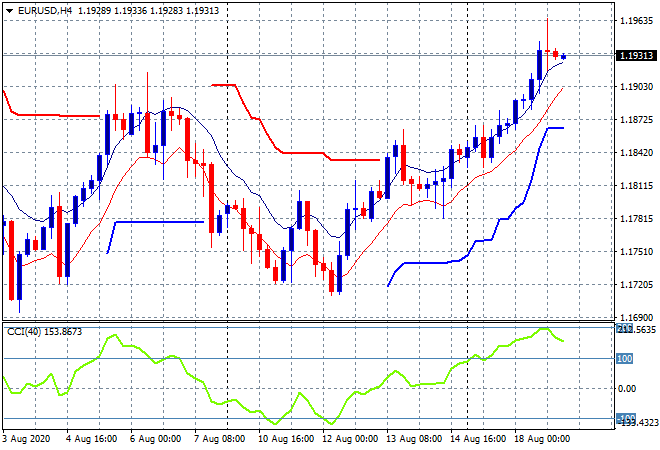Click time axis label 18 Aug 00:00

(542, 439)
